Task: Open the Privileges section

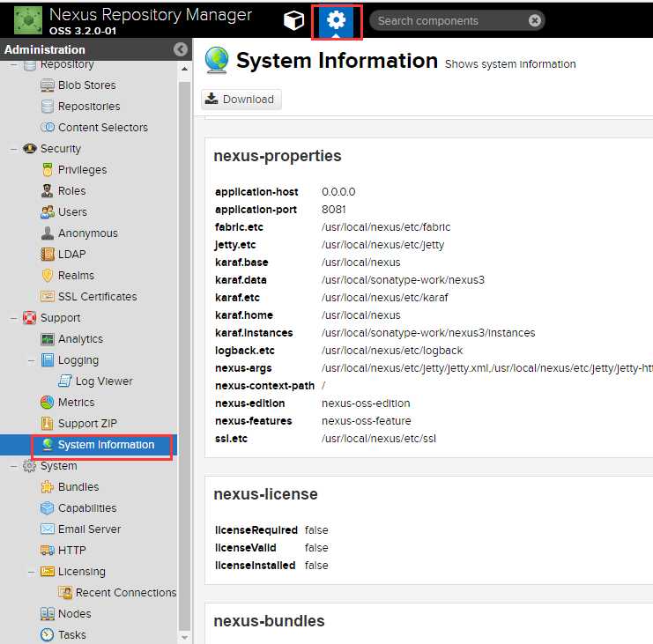Action: click(82, 170)
